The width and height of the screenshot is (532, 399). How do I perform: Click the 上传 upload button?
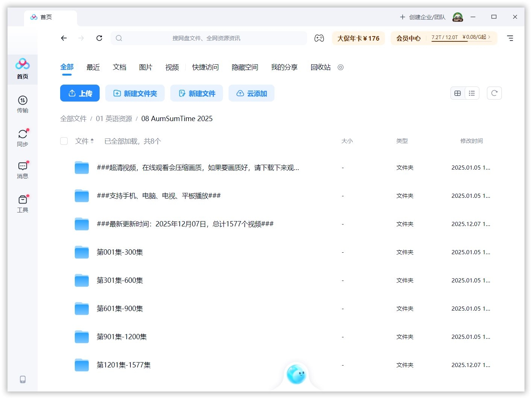click(x=80, y=93)
